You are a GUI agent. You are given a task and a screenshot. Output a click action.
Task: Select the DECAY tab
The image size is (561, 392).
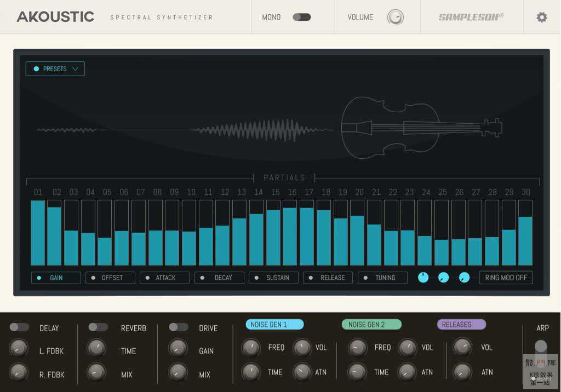point(219,278)
